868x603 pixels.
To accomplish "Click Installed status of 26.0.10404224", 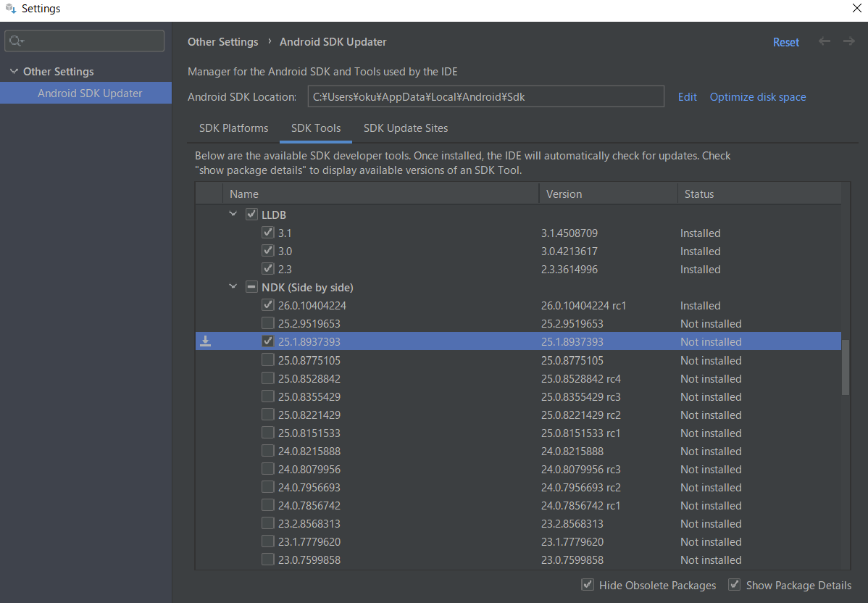I will click(700, 306).
